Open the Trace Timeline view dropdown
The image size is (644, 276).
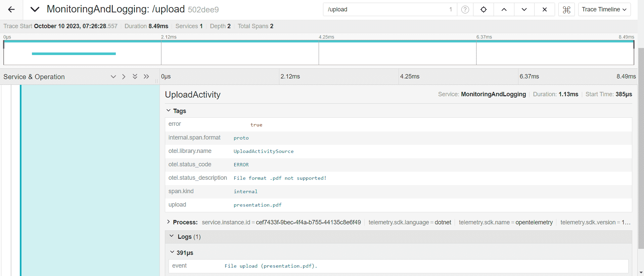tap(604, 9)
